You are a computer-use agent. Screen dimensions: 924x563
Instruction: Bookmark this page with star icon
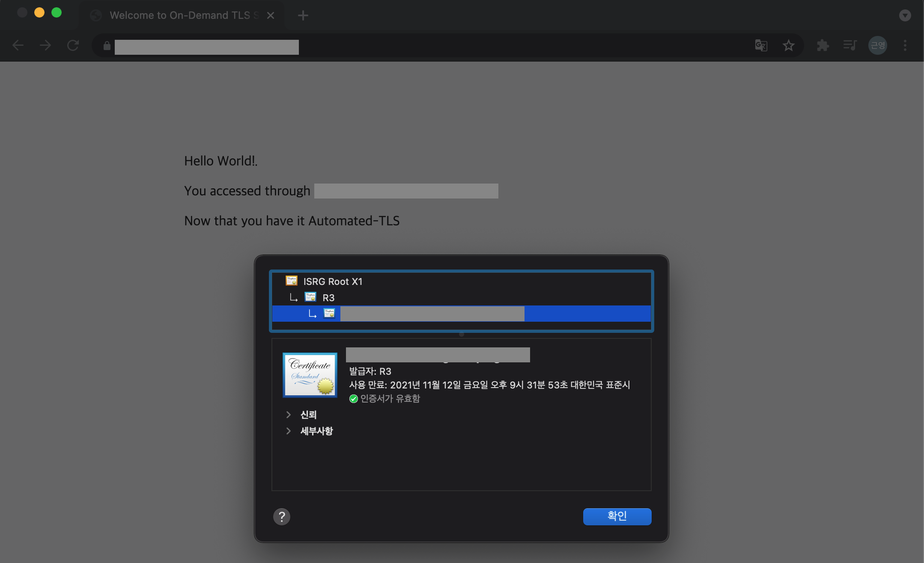click(788, 45)
